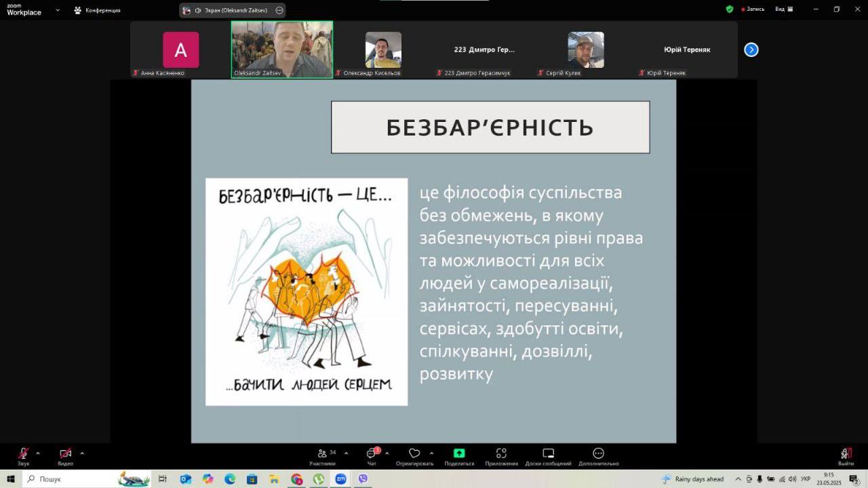The image size is (868, 488).
Task: Expand the participants options chevron
Action: click(x=346, y=453)
